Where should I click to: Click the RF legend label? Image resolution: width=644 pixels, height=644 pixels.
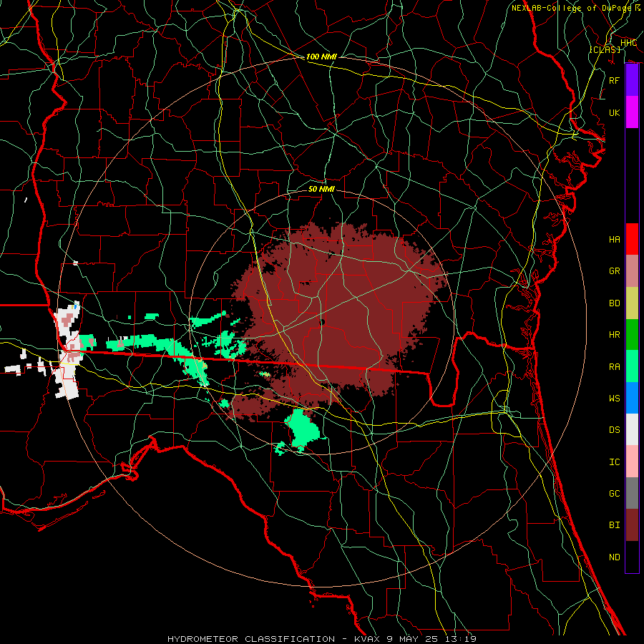615,80
